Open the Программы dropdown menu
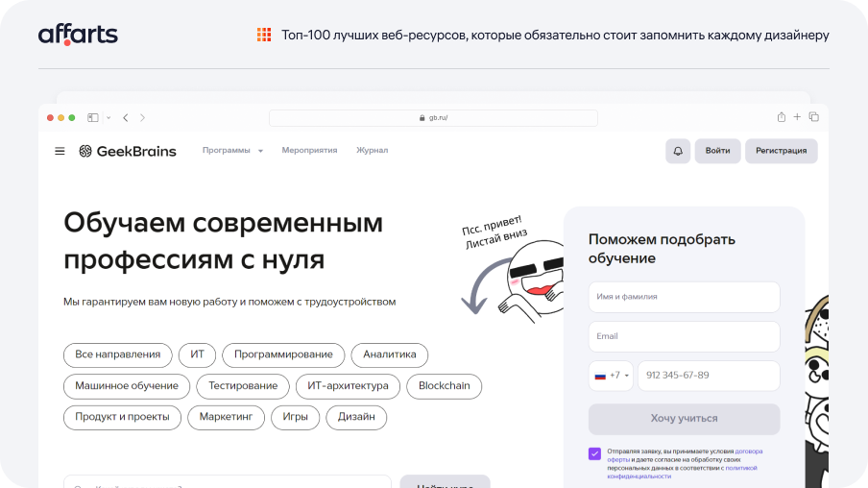The height and width of the screenshot is (488, 868). pos(232,150)
